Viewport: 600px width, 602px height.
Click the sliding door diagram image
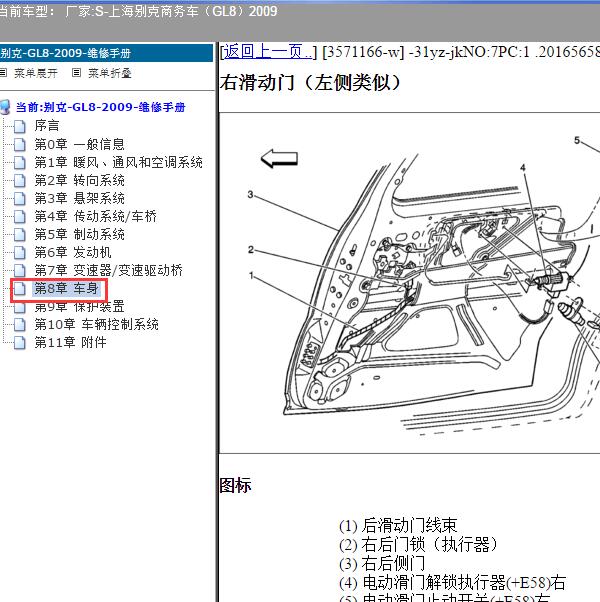pyautogui.click(x=409, y=283)
